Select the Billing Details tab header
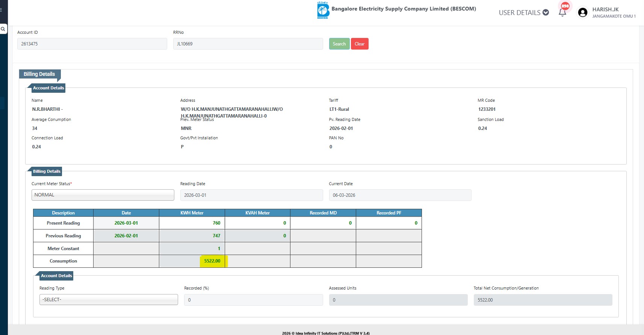This screenshot has width=644, height=335. point(39,74)
